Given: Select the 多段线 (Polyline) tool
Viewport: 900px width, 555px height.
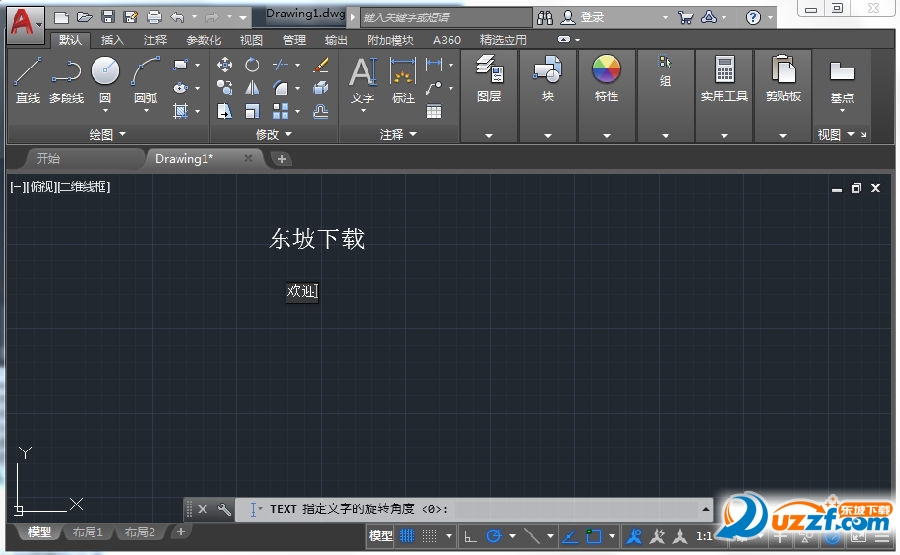Looking at the screenshot, I should coord(66,79).
